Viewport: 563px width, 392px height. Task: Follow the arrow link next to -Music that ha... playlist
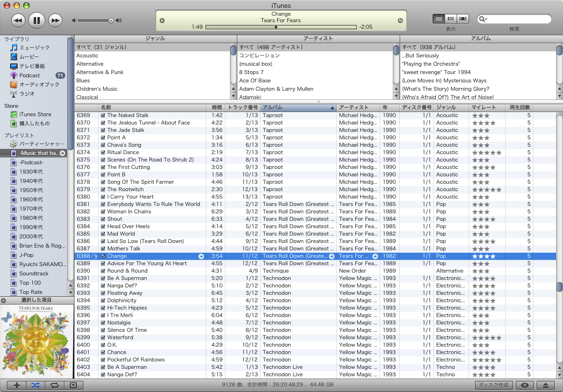[x=62, y=153]
